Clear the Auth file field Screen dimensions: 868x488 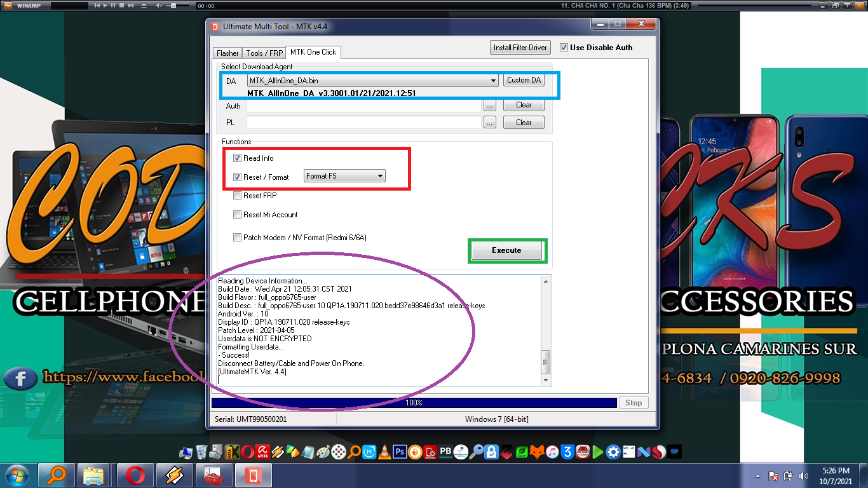pyautogui.click(x=524, y=105)
